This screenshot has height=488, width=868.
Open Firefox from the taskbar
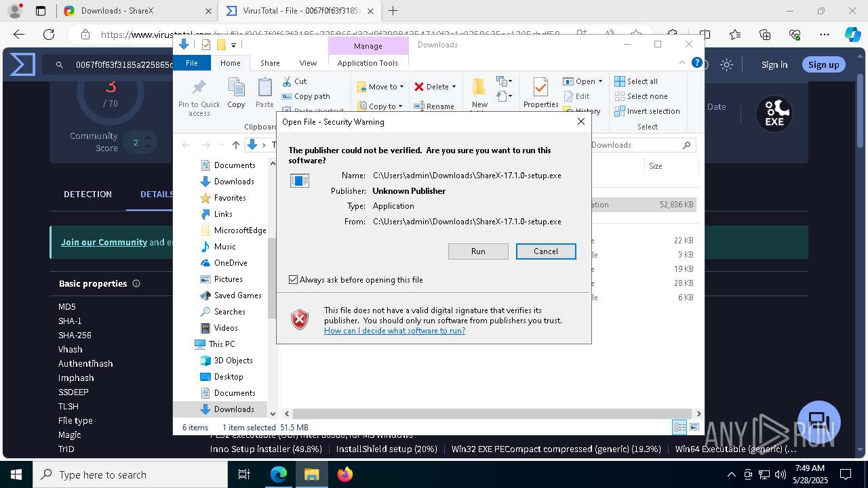click(x=345, y=474)
